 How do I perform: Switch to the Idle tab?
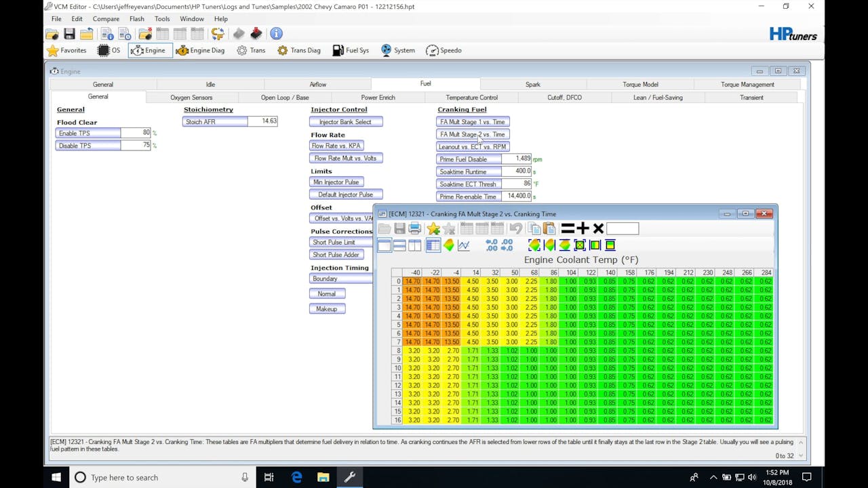pos(210,85)
